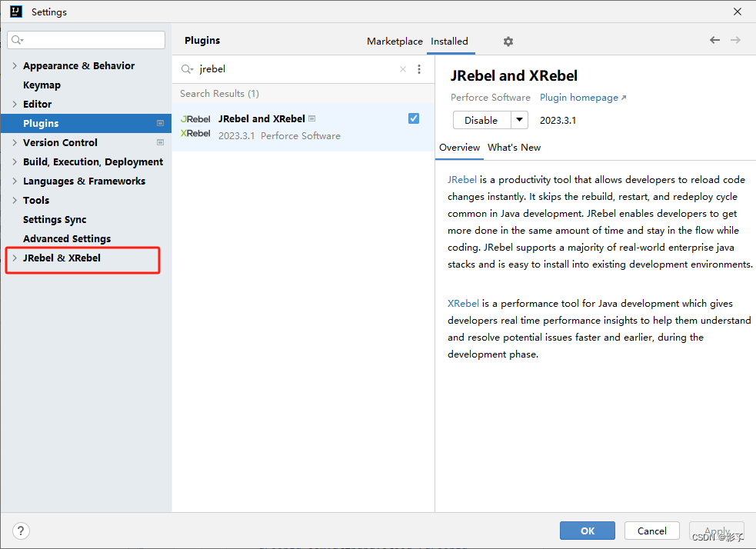Image resolution: width=756 pixels, height=549 pixels.
Task: Go forward with the right arrow
Action: click(x=735, y=40)
